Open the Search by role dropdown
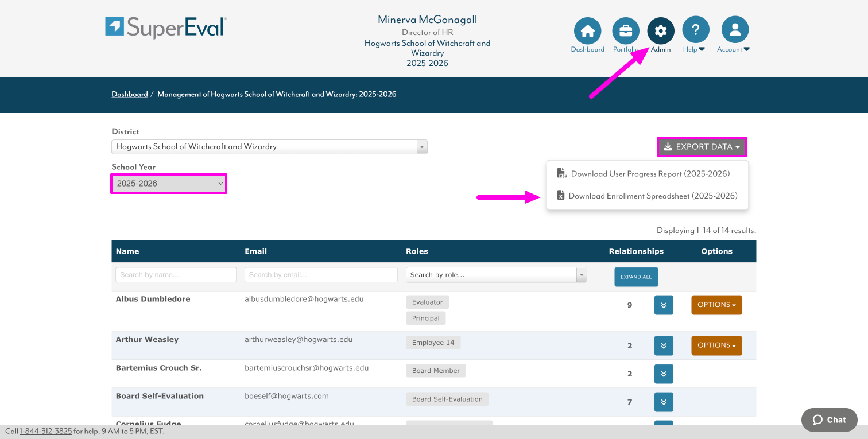Viewport: 868px width, 439px height. click(x=497, y=275)
